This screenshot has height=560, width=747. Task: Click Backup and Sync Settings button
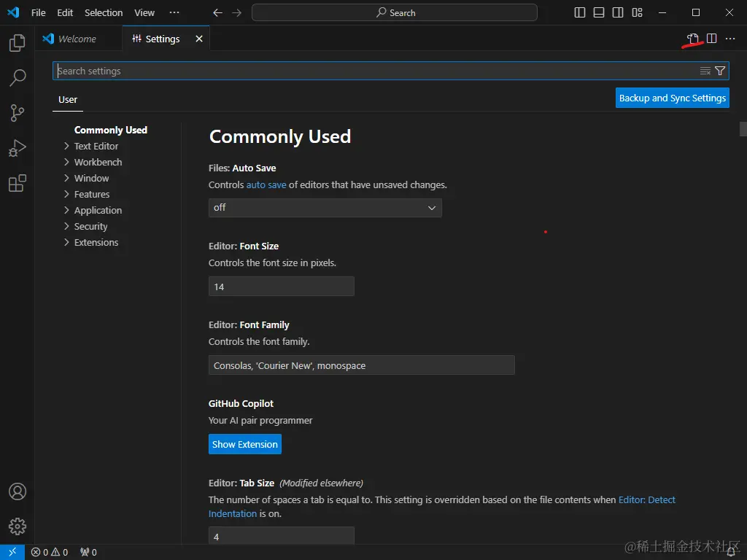click(x=672, y=98)
